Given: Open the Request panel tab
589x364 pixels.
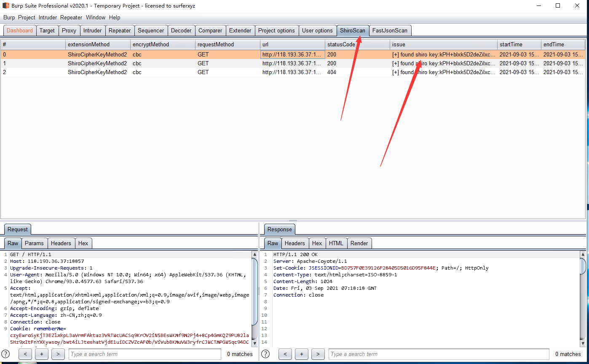Looking at the screenshot, I should [x=17, y=229].
